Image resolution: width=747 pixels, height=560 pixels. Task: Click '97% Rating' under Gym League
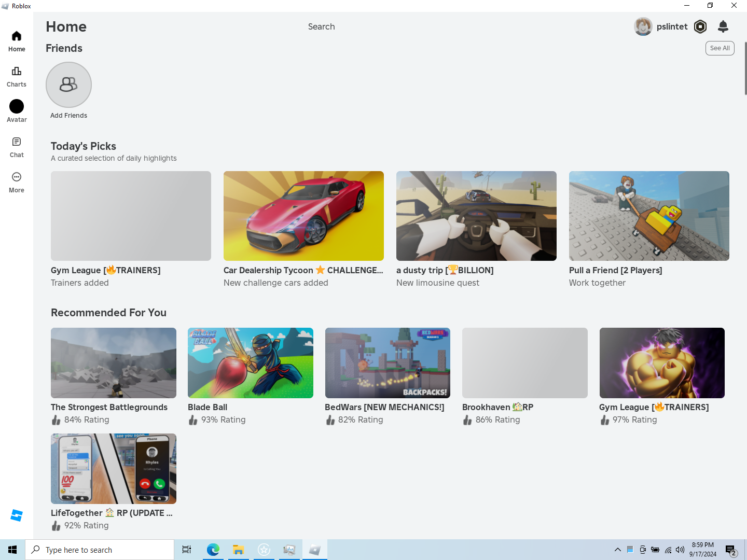pos(634,419)
